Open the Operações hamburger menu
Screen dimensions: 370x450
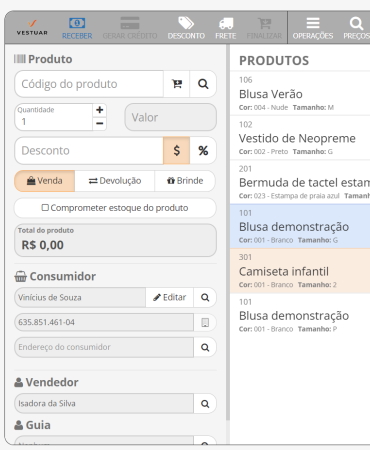[313, 28]
